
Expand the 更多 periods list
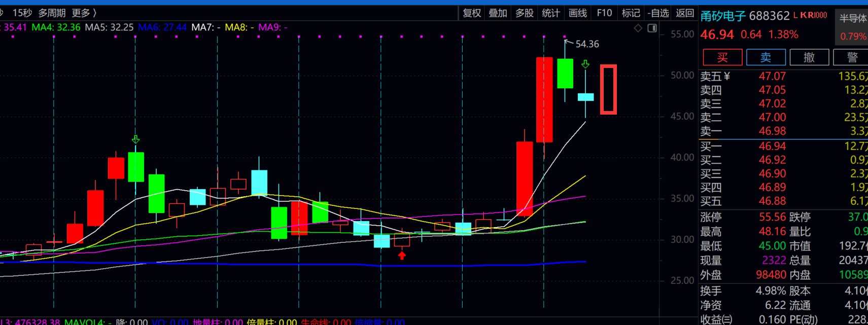84,13
